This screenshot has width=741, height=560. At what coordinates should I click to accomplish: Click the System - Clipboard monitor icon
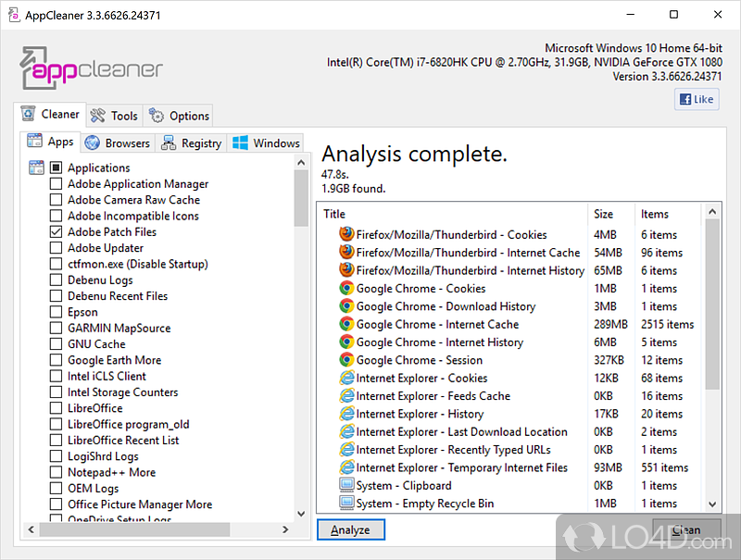346,486
